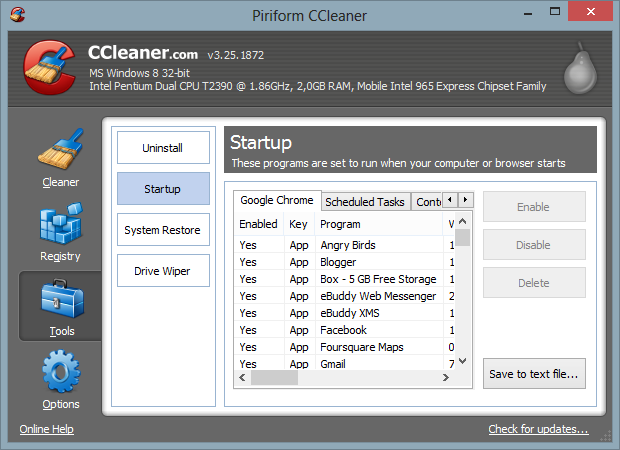Click the Piriform pear logo

click(x=580, y=69)
